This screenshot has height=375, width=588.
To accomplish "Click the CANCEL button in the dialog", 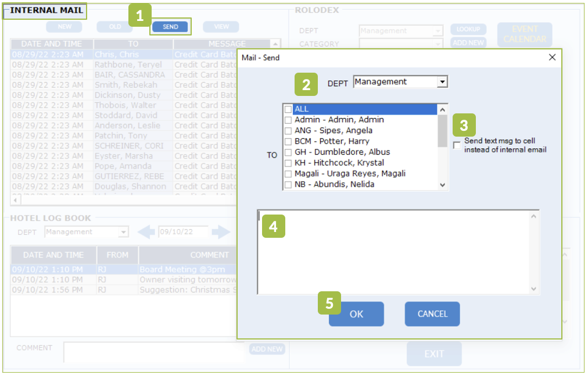I will [432, 314].
